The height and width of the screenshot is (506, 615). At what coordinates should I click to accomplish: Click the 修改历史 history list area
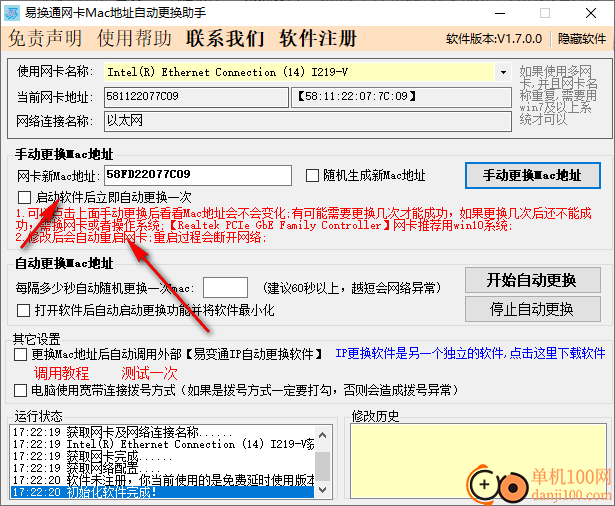478,461
